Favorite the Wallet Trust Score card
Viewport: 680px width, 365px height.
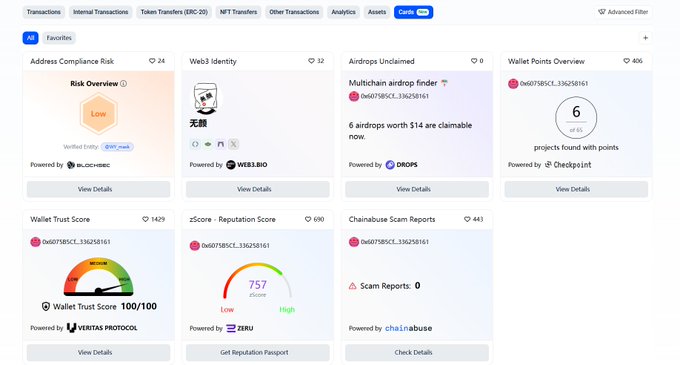(x=145, y=219)
